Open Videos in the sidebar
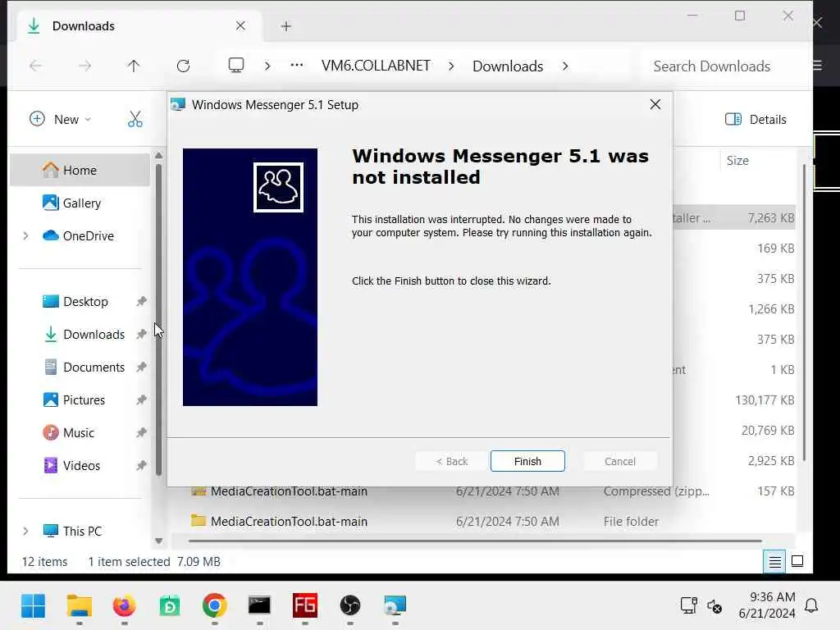The image size is (840, 630). click(80, 466)
